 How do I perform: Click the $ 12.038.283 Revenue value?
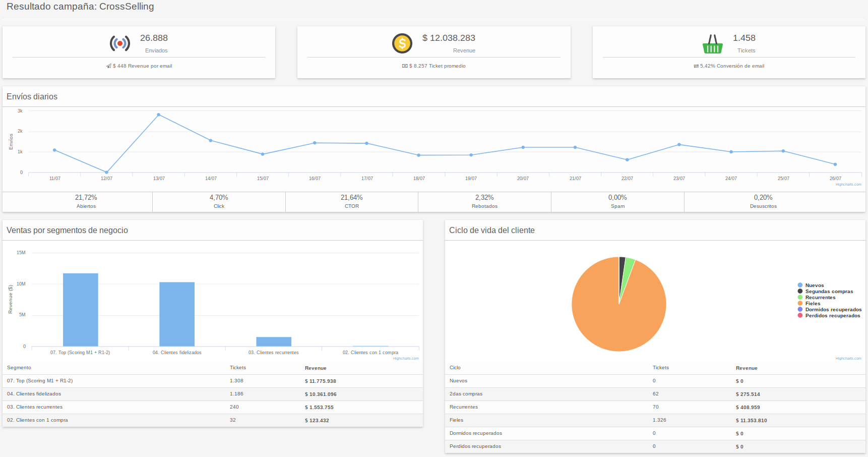(x=449, y=38)
